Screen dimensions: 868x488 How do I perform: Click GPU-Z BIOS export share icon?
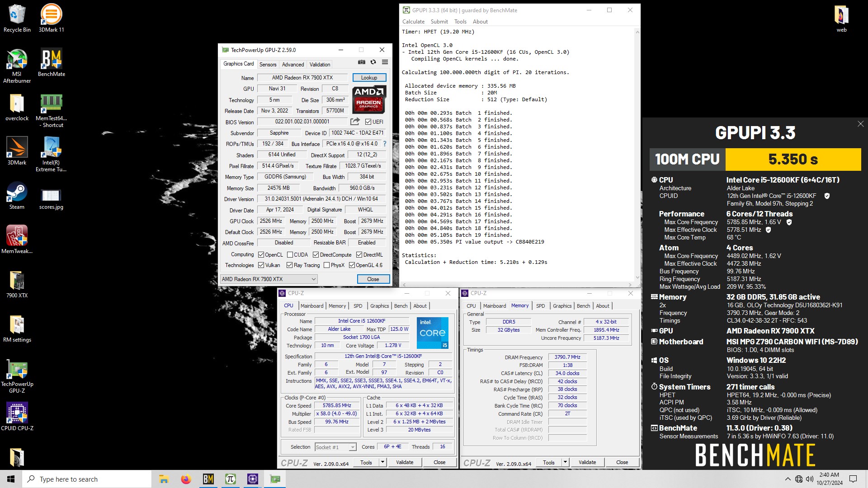[355, 122]
